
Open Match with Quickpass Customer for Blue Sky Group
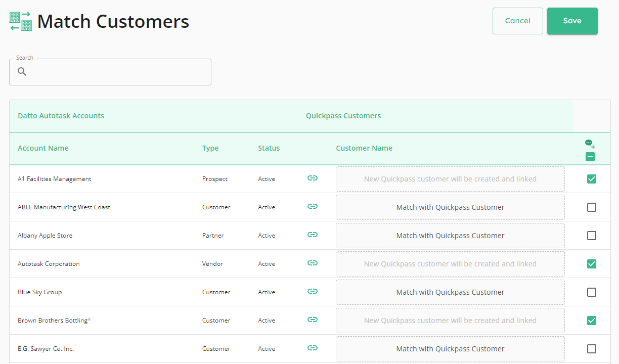click(450, 292)
